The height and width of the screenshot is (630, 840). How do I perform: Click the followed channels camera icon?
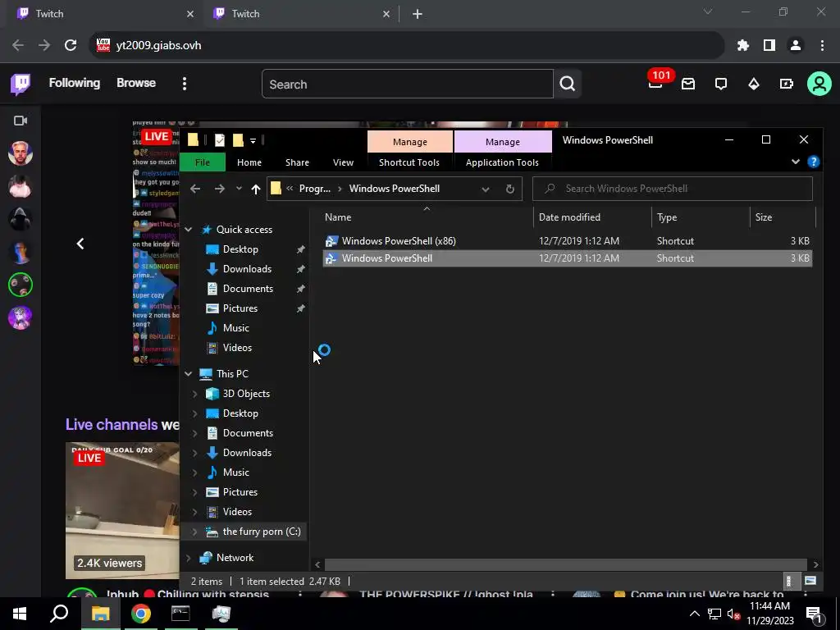click(x=21, y=121)
